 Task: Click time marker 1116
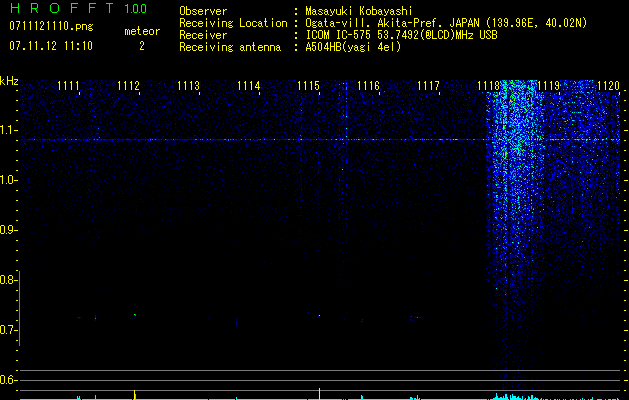[368, 86]
